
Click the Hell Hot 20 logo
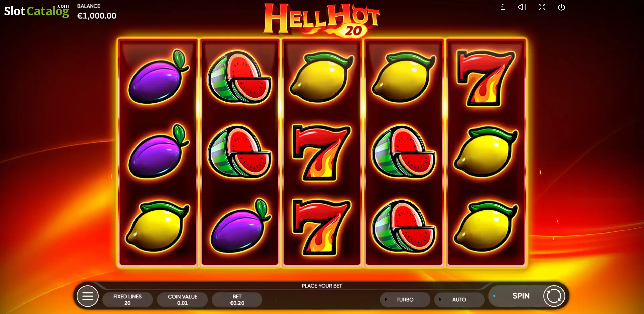click(322, 19)
